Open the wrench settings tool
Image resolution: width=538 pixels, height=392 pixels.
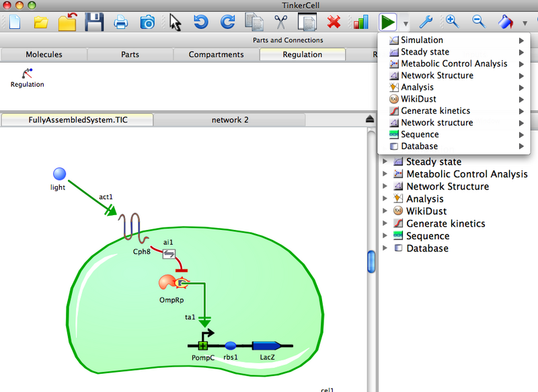pos(426,22)
